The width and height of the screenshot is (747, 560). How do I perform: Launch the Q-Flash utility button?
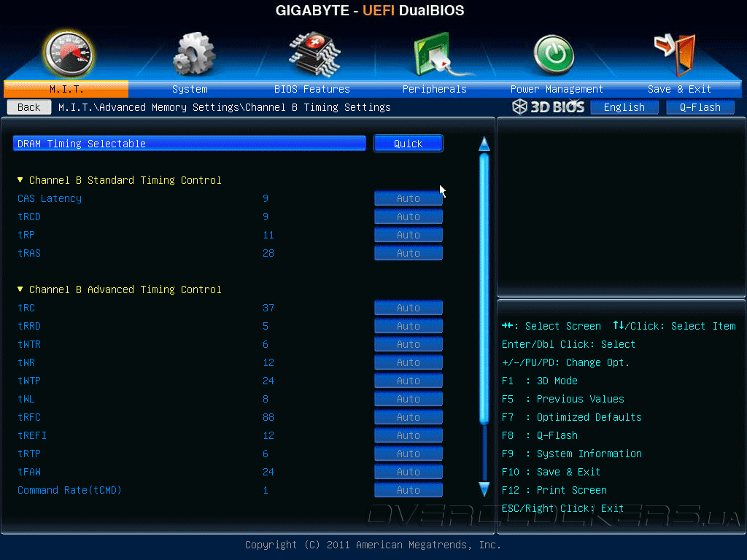point(700,107)
